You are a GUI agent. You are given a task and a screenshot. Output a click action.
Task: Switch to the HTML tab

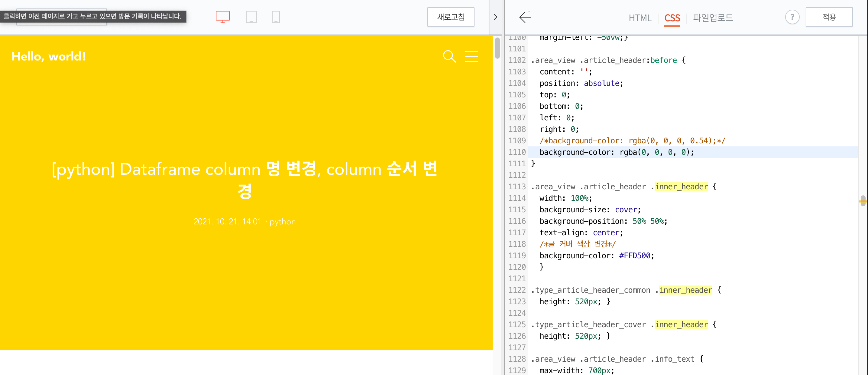640,18
